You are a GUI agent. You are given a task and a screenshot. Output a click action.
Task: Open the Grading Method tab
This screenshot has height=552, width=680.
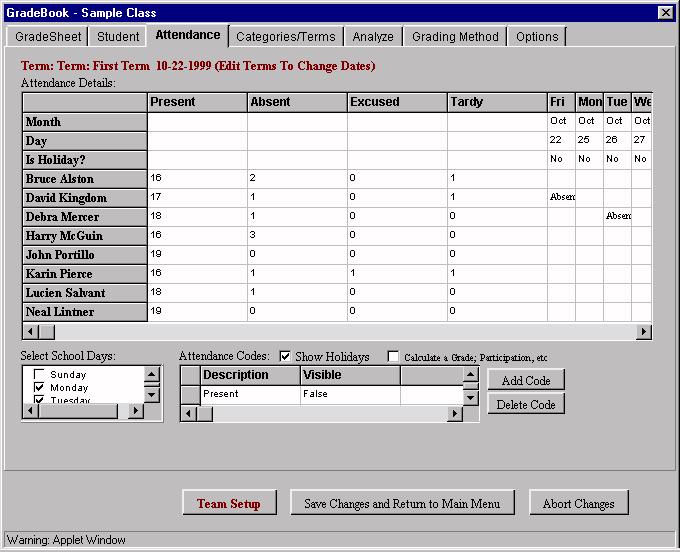455,36
